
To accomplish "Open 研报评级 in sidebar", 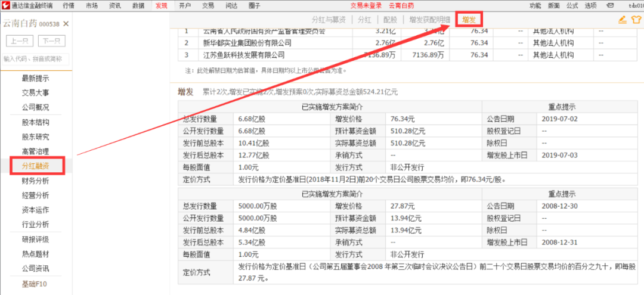I will click(x=35, y=239).
